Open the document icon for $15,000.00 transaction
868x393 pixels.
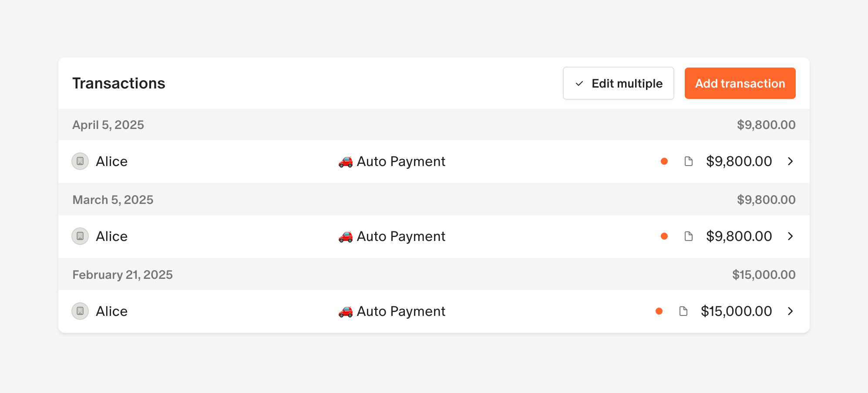(x=683, y=311)
